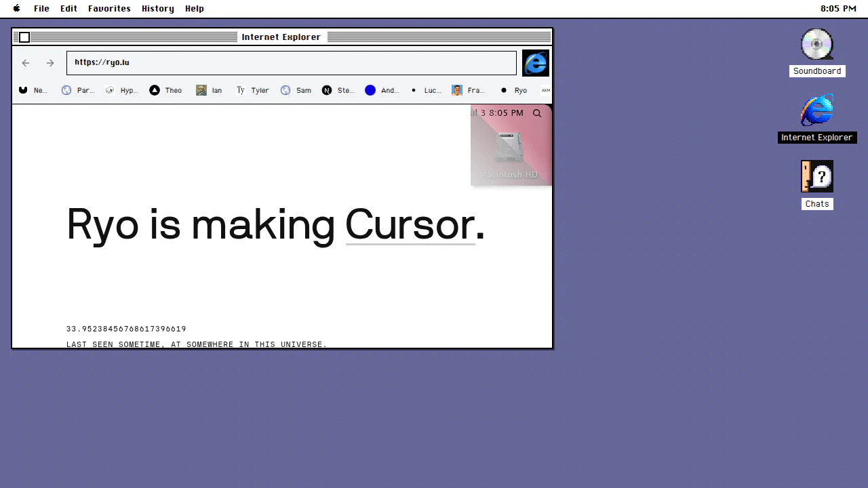Click 'LAST SEEN SOMETIME' text line
Screen dimensions: 868x488
[197, 344]
